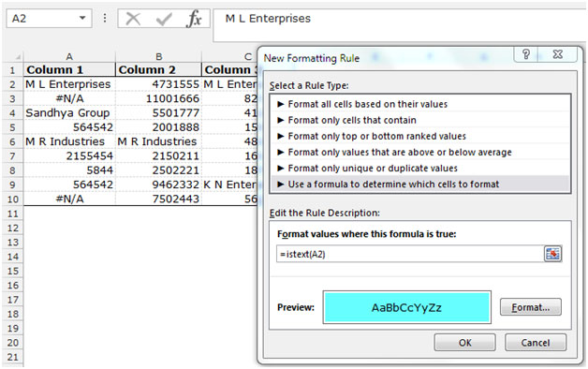
Task: Click cell containing 11001666
Action: tap(158, 98)
